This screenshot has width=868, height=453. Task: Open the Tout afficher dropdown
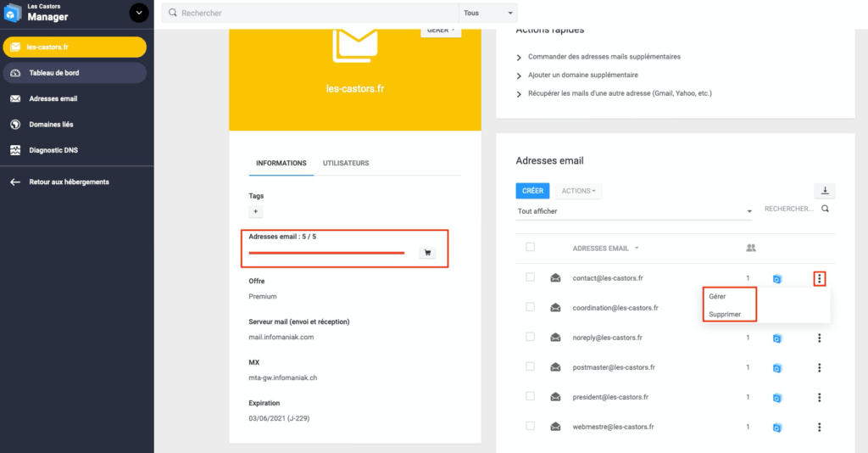coord(634,211)
